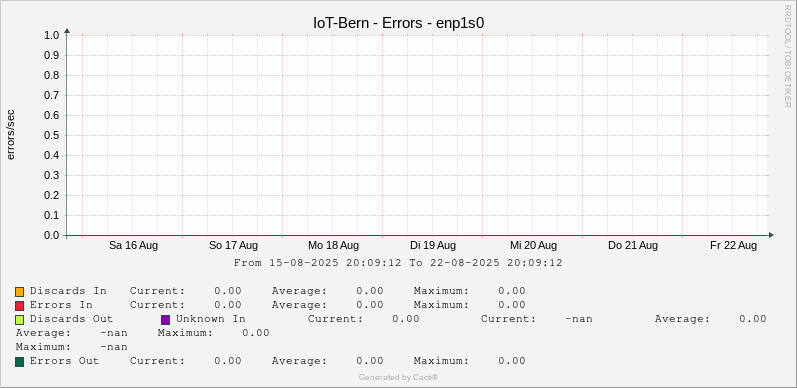This screenshot has height=388, width=797.
Task: Click the Generated by Cacti footer text
Action: coord(398,377)
